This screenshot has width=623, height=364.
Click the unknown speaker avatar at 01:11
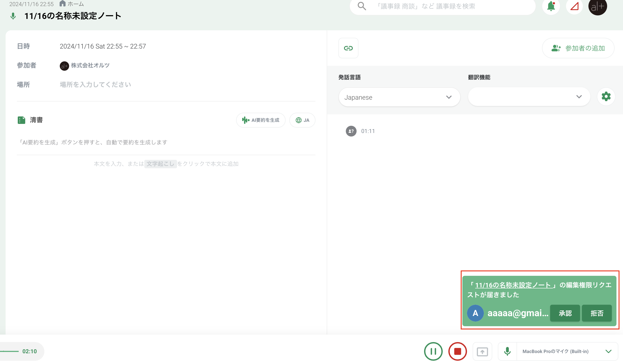(x=351, y=131)
